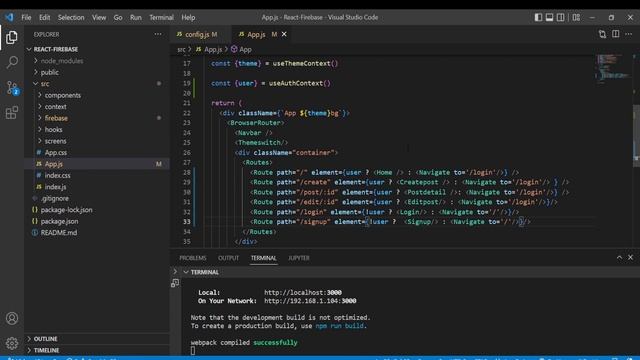This screenshot has width=640, height=360.
Task: Open the Run menu
Action: [136, 17]
